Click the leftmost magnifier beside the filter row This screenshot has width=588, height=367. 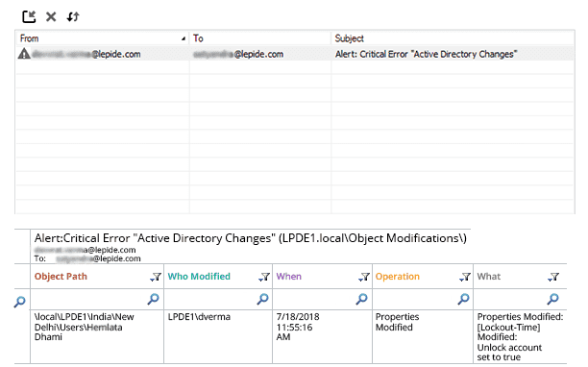click(x=19, y=302)
